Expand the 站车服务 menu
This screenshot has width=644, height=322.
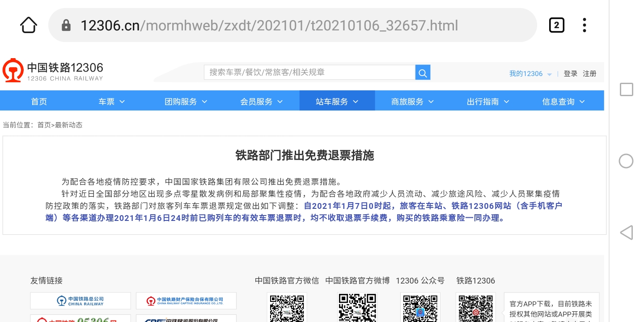coord(337,102)
